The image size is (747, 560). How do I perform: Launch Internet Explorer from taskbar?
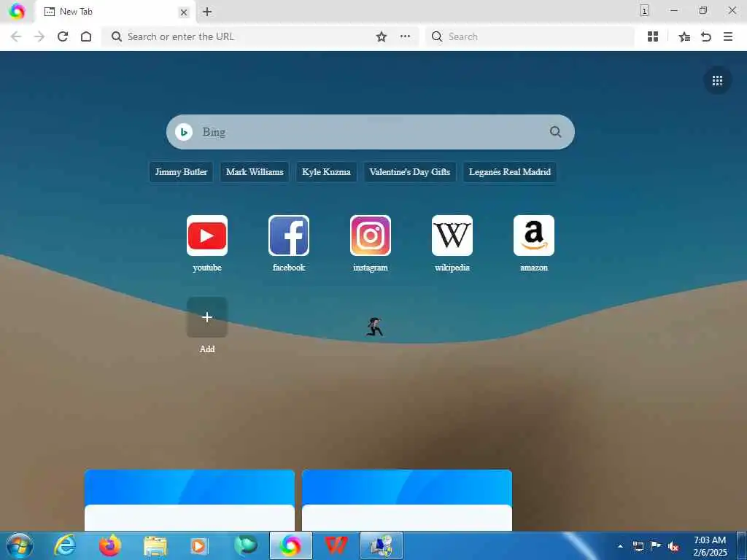tap(65, 545)
